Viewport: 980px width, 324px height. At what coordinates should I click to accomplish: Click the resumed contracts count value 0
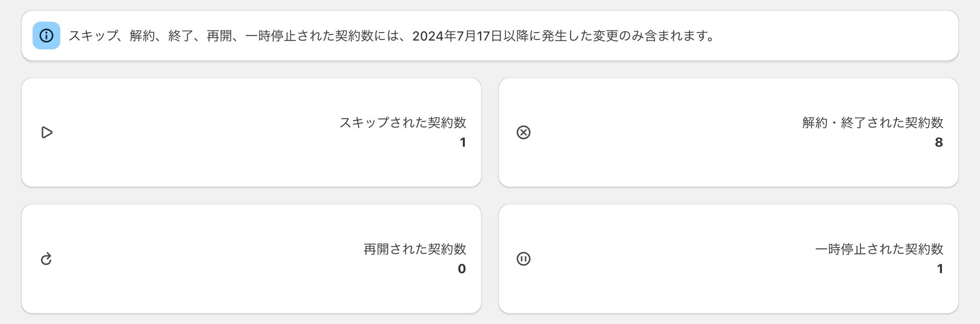coord(461,269)
